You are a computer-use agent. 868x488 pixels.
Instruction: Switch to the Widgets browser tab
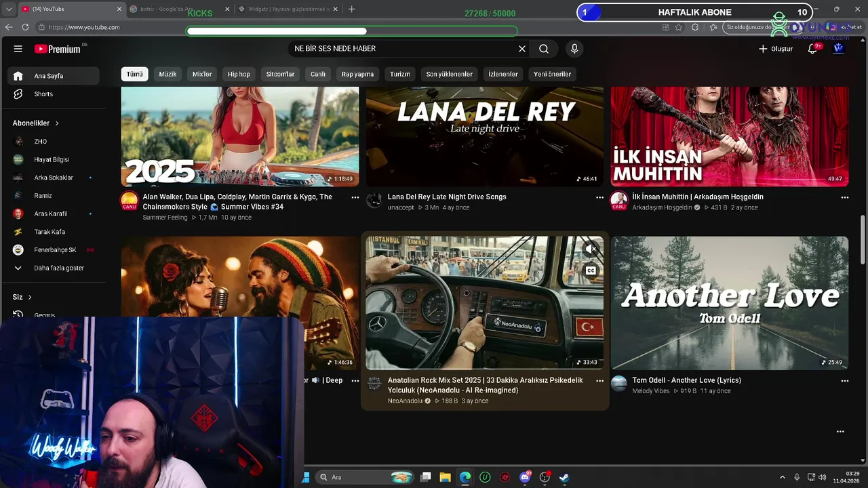click(x=289, y=9)
